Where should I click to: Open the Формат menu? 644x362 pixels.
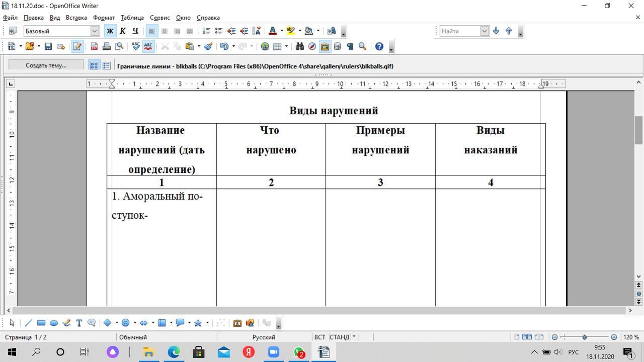[x=104, y=18]
